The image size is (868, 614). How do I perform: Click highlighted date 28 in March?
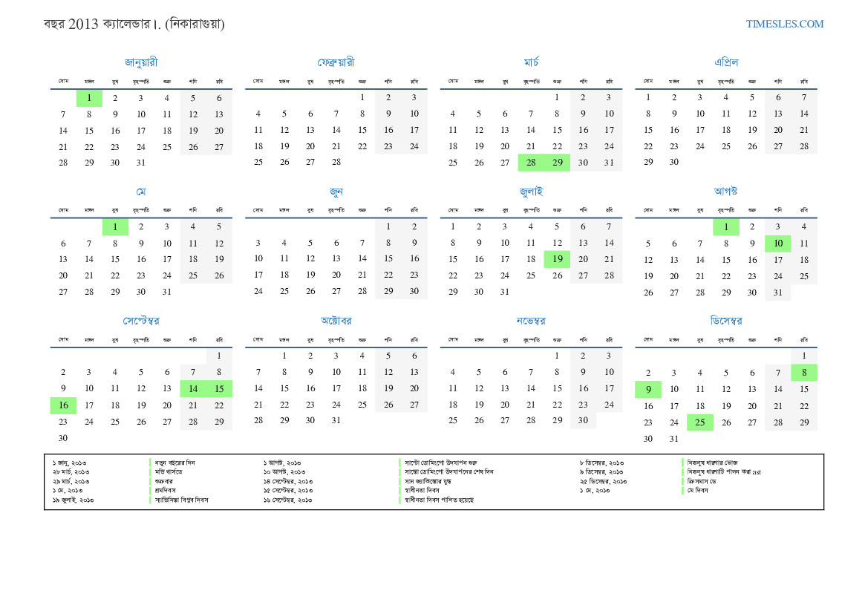(x=531, y=162)
